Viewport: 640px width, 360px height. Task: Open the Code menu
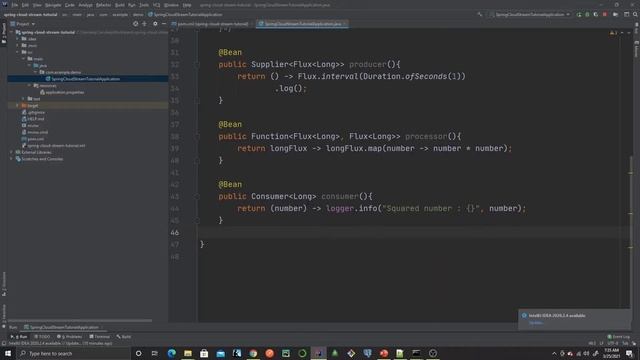pyautogui.click(x=70, y=5)
